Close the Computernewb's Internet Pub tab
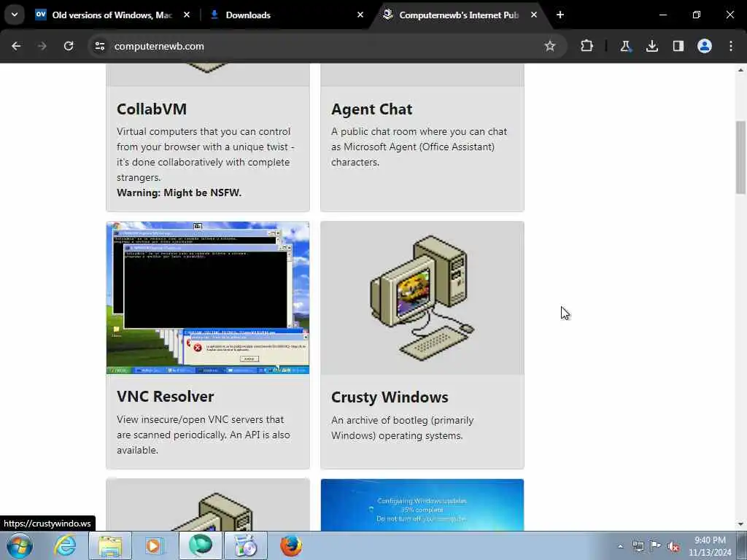Screen dimensions: 747x560 coord(533,15)
